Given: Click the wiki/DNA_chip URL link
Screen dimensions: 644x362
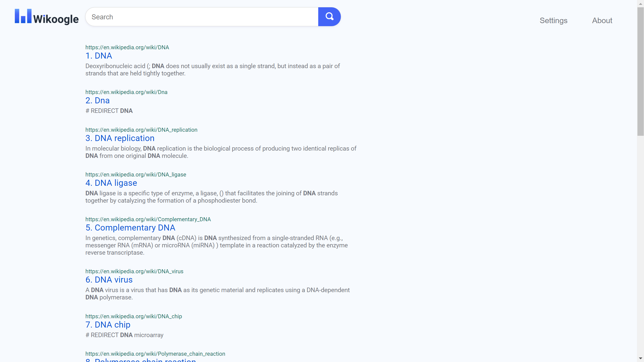Looking at the screenshot, I should (x=134, y=316).
